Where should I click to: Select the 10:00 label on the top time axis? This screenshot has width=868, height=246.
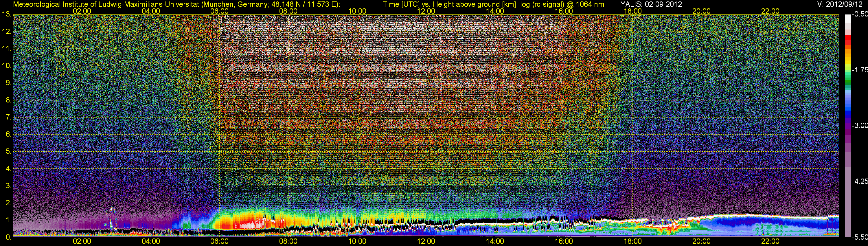click(x=357, y=11)
